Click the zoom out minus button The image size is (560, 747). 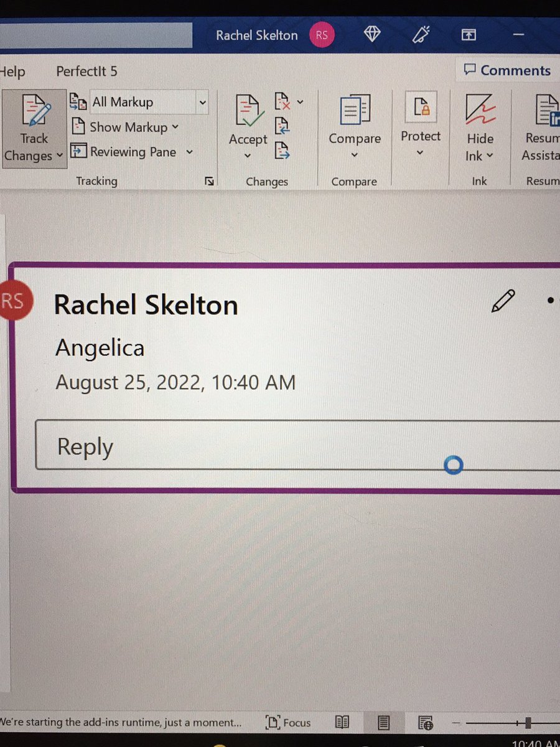(457, 723)
